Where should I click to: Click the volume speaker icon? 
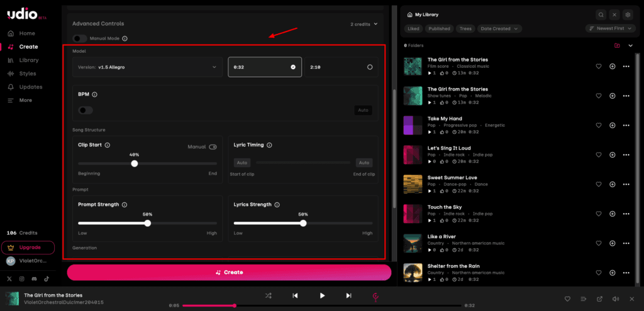(615, 299)
